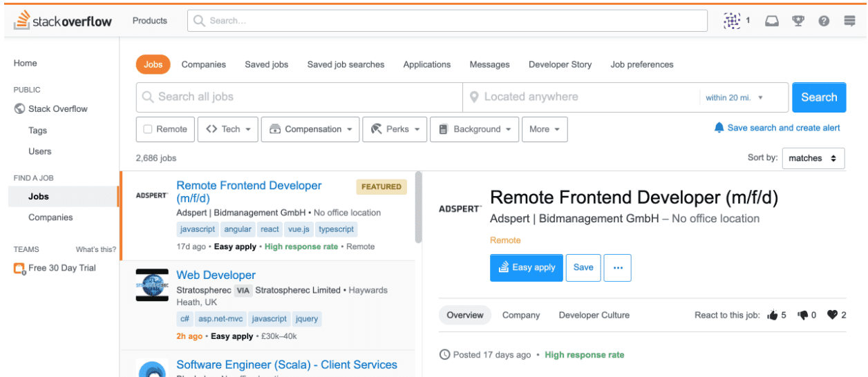This screenshot has width=868, height=377.
Task: Open Remote Frontend Developer job listing title
Action: point(249,192)
